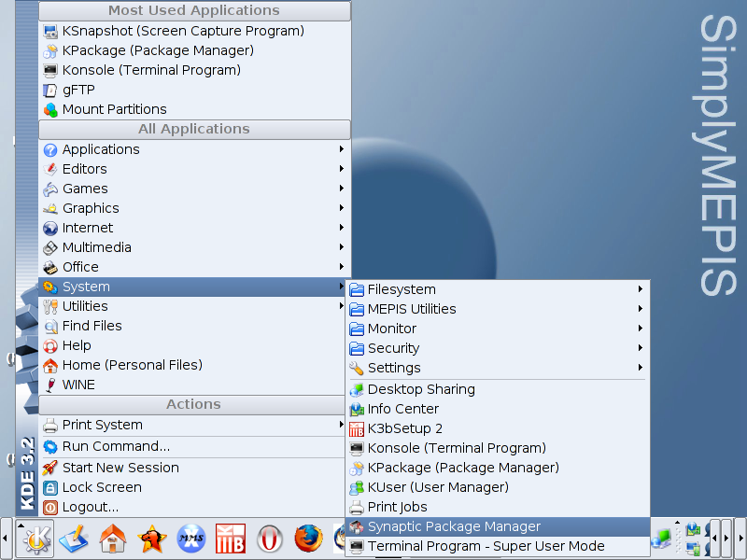Click Lock Screen in the Actions list

click(102, 487)
